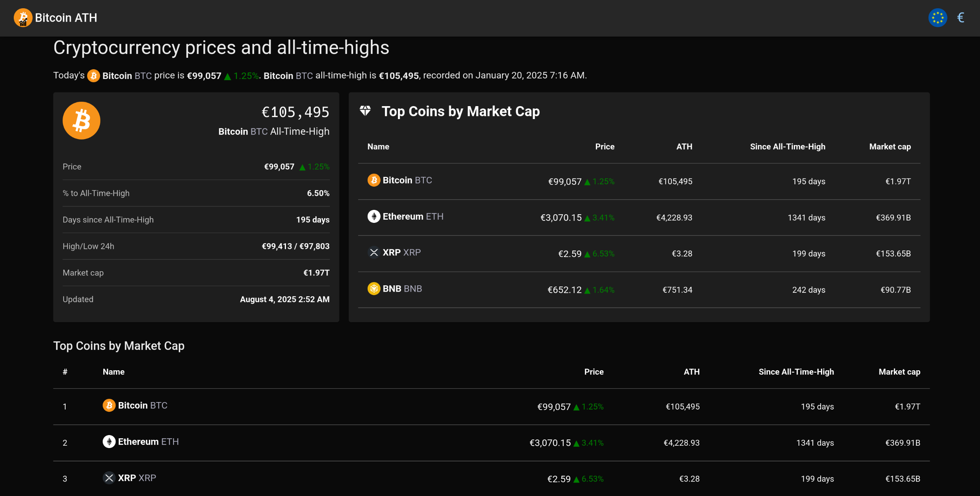
Task: Click Name header in bottom table
Action: tap(114, 372)
